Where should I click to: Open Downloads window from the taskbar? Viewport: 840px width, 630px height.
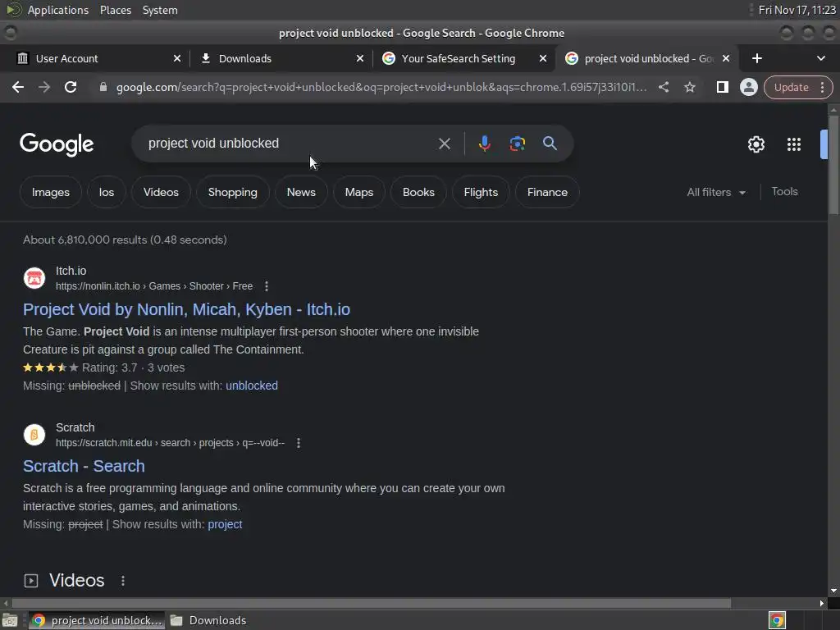coord(209,620)
